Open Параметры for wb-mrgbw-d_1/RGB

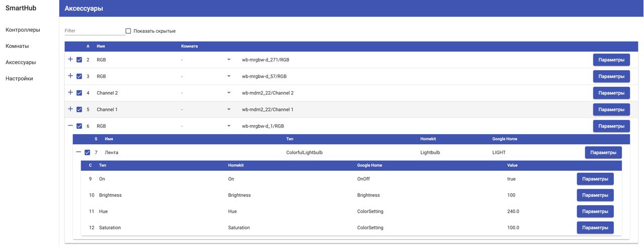611,126
